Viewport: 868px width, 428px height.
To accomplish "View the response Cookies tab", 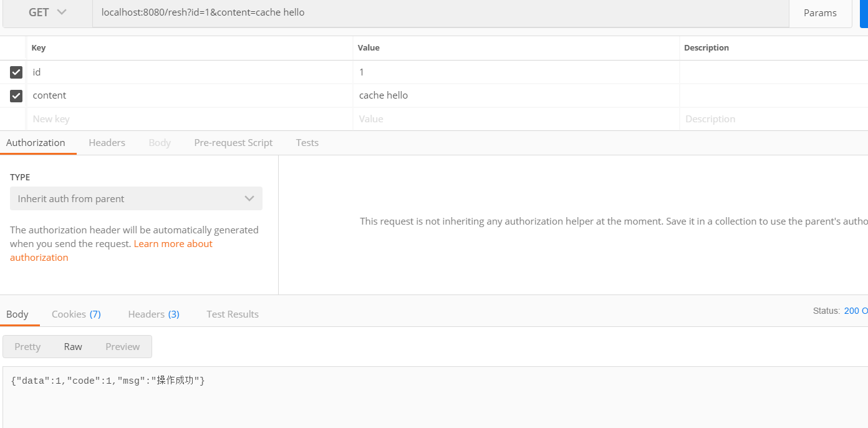I will tap(76, 314).
